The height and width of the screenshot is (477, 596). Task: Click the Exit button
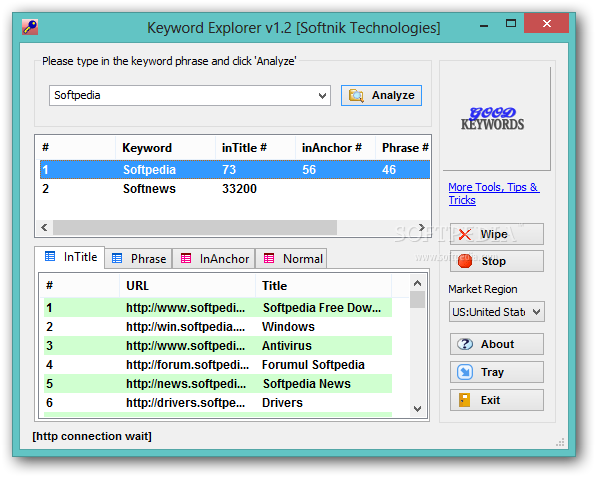[496, 400]
